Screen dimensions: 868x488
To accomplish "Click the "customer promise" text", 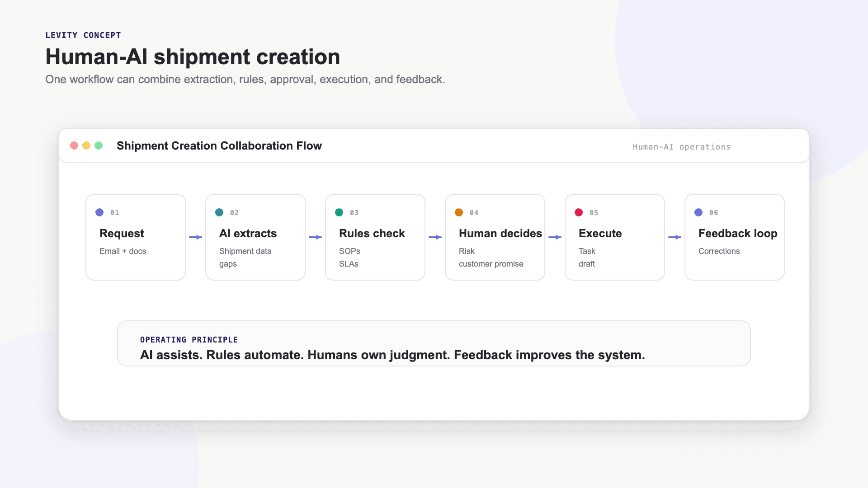I will pos(491,264).
